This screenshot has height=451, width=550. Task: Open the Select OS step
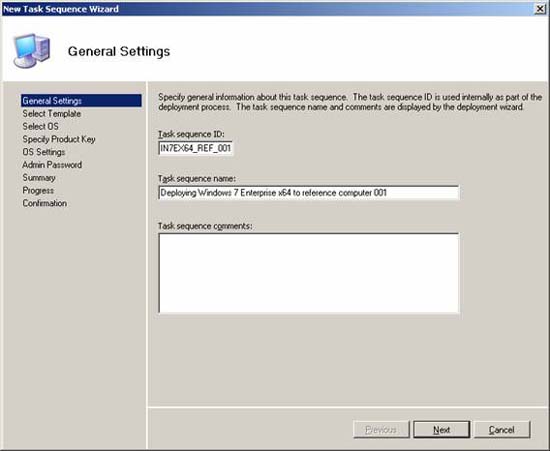click(x=40, y=126)
